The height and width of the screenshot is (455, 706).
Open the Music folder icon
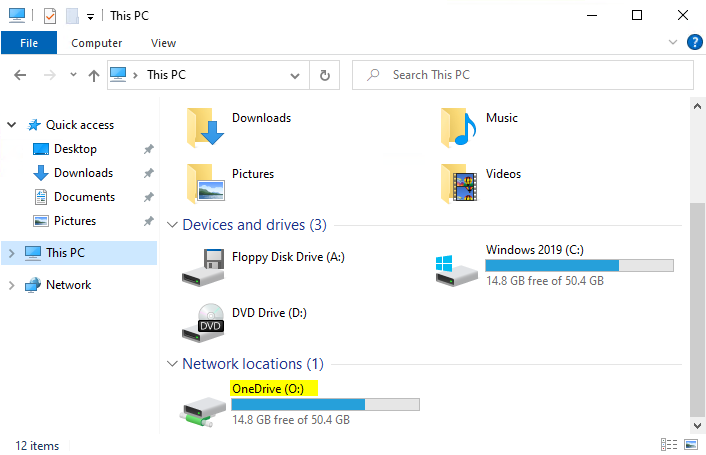click(459, 127)
